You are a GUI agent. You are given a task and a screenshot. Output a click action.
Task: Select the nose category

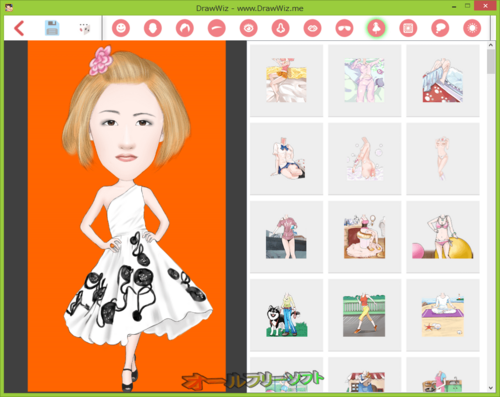pos(280,28)
